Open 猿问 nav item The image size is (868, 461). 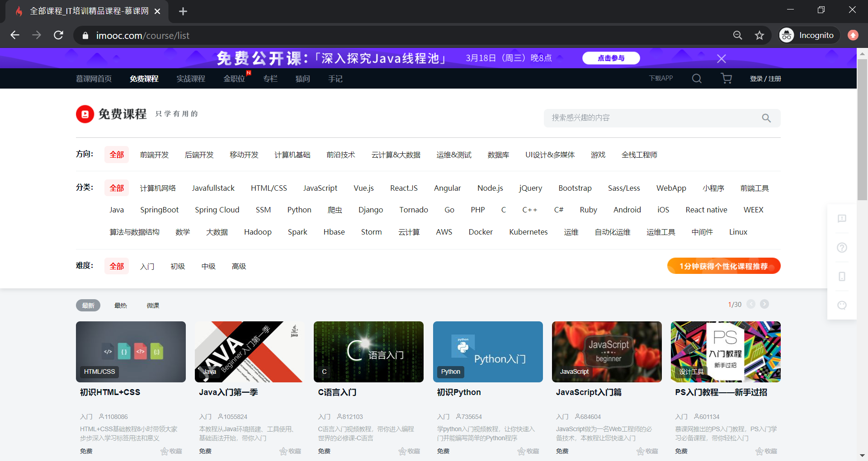pos(303,79)
